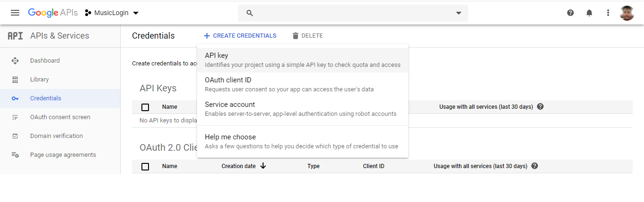The width and height of the screenshot is (644, 202).
Task: Tick the OAuth 2.0 Client select-all checkbox
Action: point(145,166)
